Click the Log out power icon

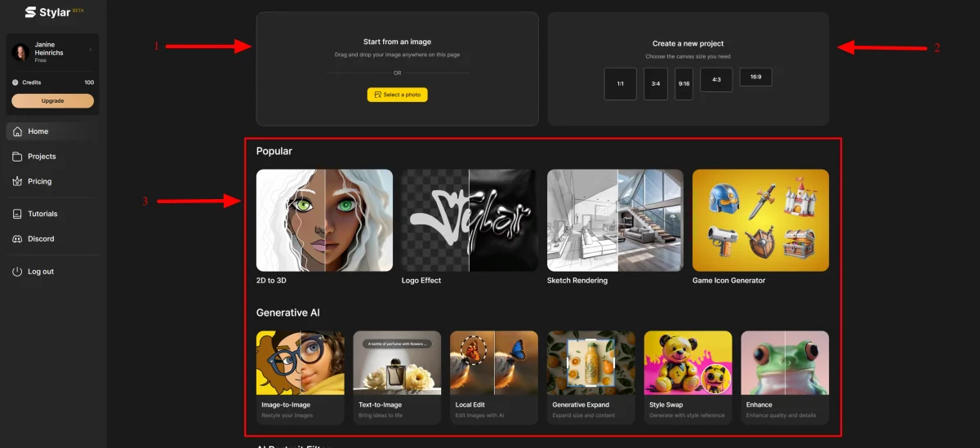[18, 272]
